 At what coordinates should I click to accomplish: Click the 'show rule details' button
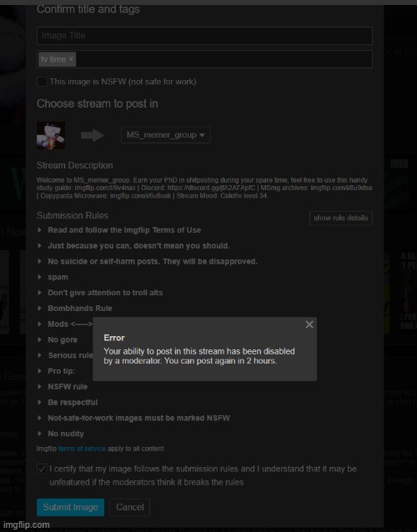[x=340, y=218]
